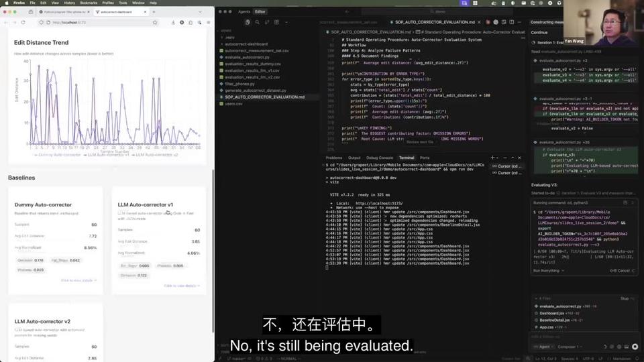Open the Problems panel tab
644x362 pixels.
pos(334,158)
